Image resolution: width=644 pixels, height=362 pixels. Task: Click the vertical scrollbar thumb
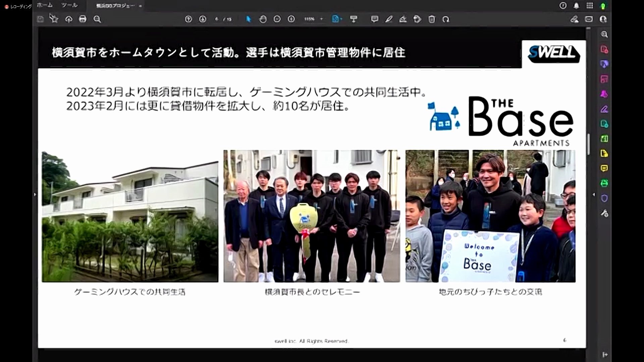click(x=589, y=144)
